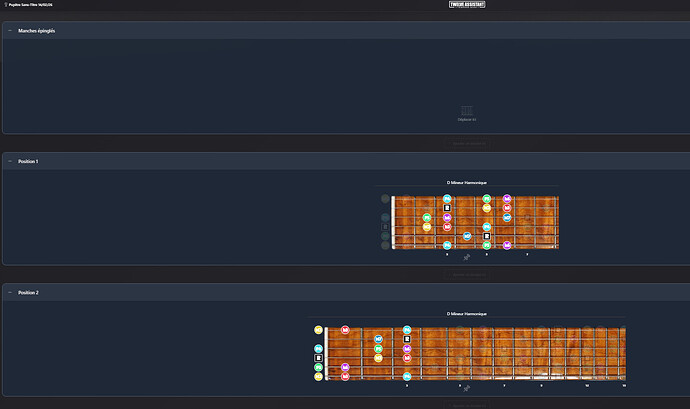Click the icon beside the page title at top-left
This screenshot has height=409, width=690.
pyautogui.click(x=6, y=5)
